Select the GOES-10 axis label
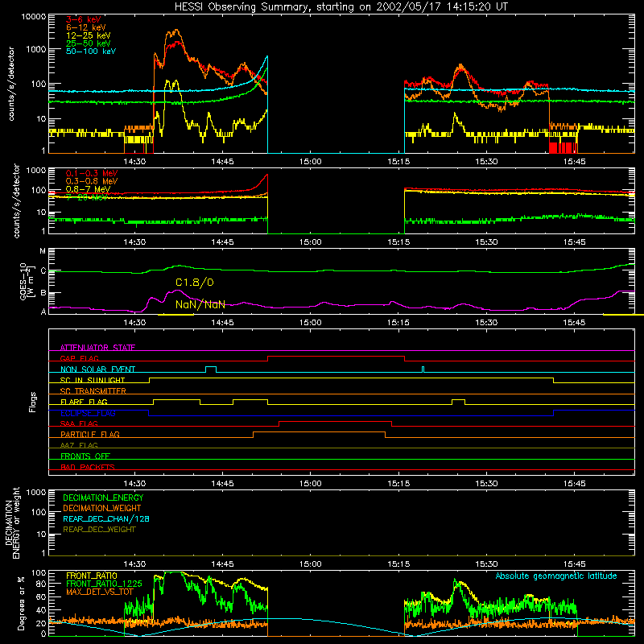The height and width of the screenshot is (644, 644). (x=26, y=282)
